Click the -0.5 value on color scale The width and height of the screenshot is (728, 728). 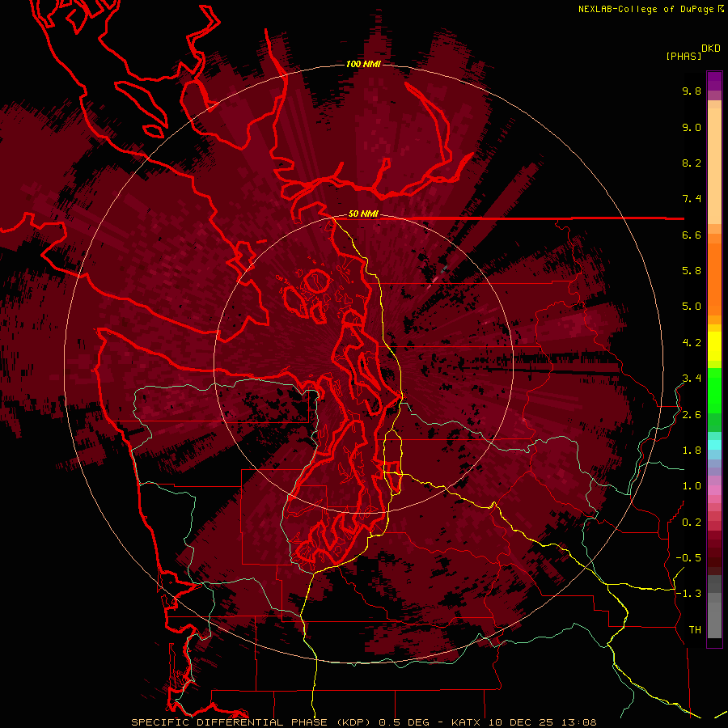pyautogui.click(x=688, y=558)
